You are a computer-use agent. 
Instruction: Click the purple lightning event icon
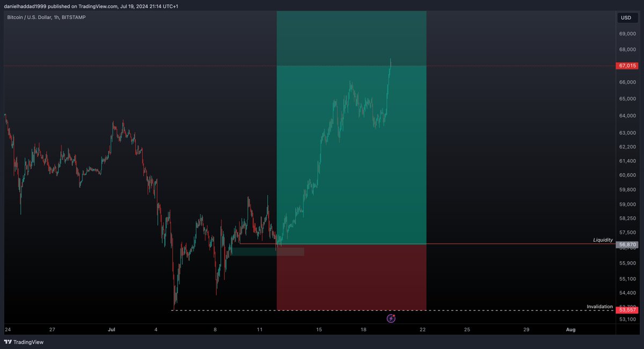click(x=391, y=318)
